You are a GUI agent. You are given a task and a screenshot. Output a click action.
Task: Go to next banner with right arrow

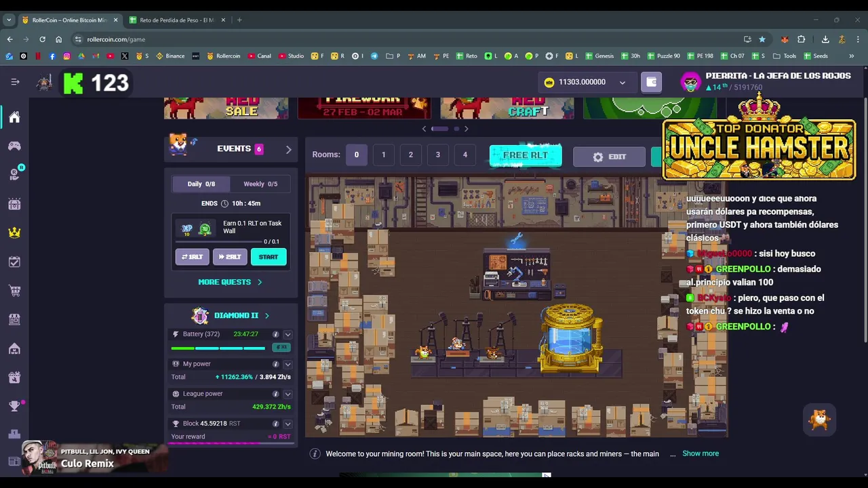[x=466, y=129]
